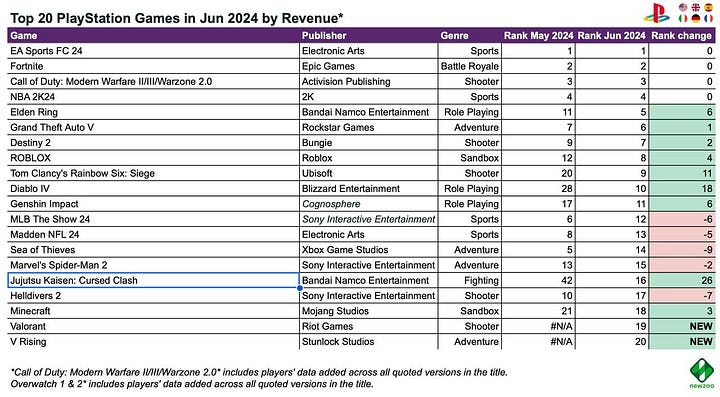Image resolution: width=720 pixels, height=397 pixels.
Task: Select the Game column header
Action: [153, 35]
